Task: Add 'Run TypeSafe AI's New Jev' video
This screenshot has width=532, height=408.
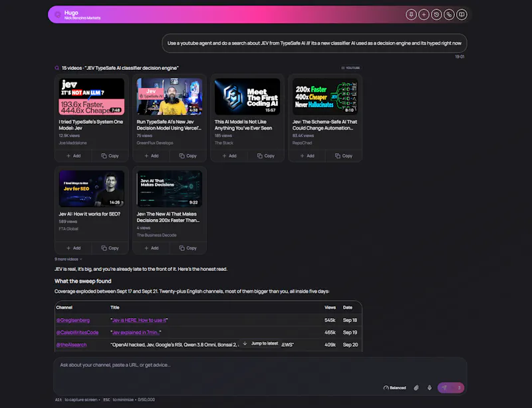Action: (152, 156)
